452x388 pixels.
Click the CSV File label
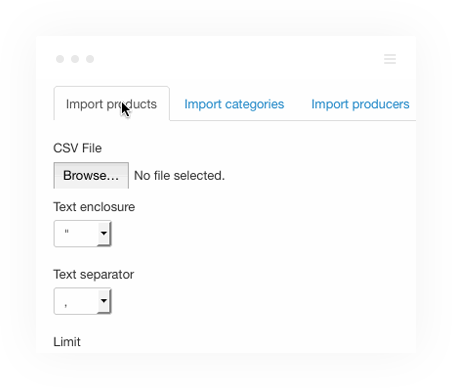[77, 148]
